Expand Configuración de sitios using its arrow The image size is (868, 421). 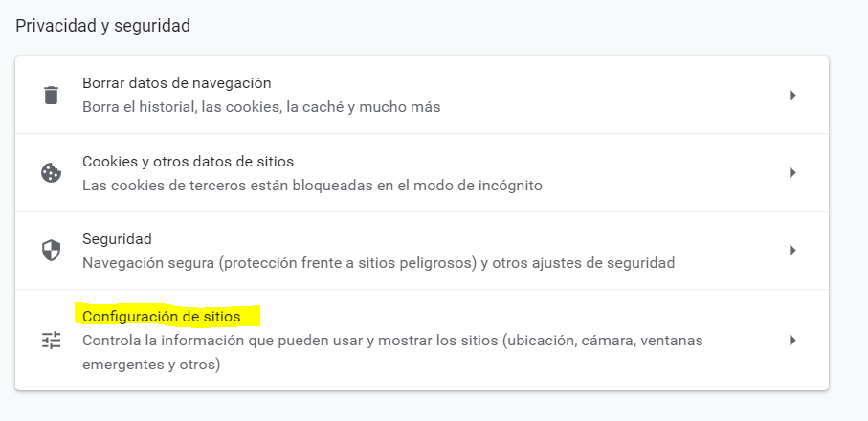792,340
